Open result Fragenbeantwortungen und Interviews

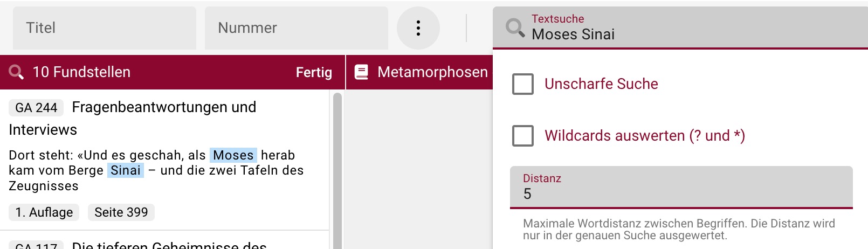[164, 107]
